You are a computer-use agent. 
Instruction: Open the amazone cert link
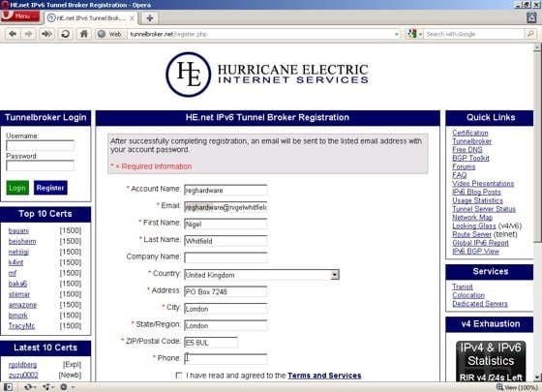click(22, 305)
